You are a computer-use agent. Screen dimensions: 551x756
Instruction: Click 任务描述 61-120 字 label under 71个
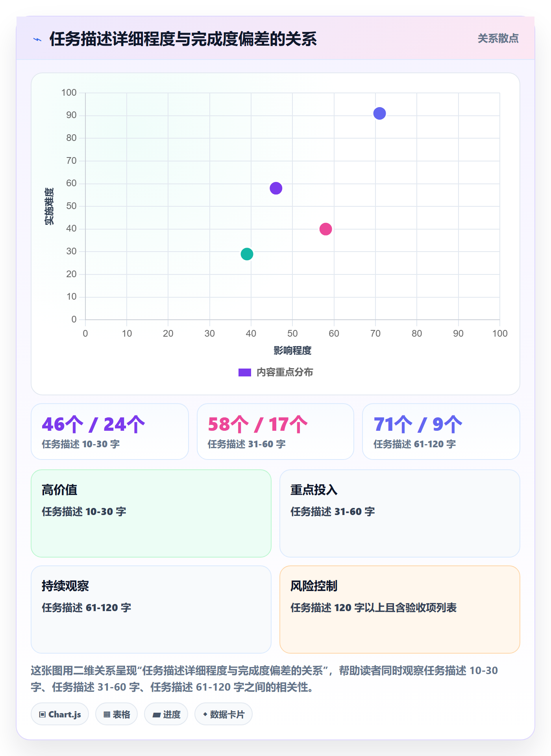[415, 444]
